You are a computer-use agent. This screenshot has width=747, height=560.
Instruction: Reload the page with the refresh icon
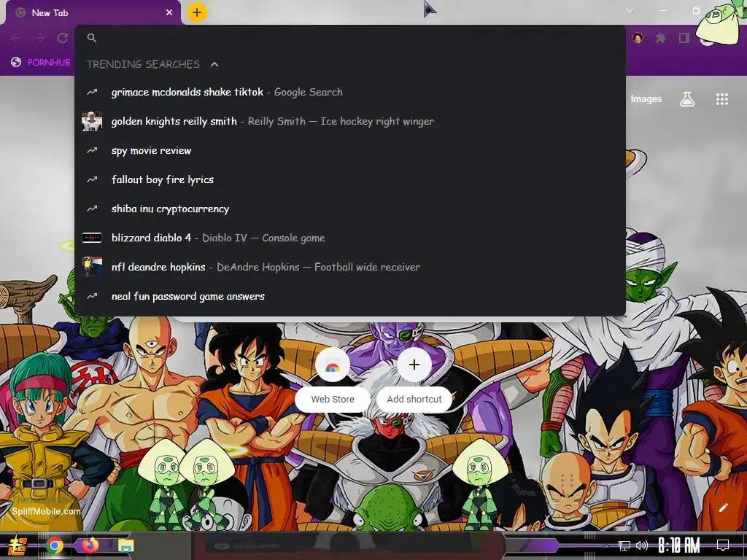[63, 38]
